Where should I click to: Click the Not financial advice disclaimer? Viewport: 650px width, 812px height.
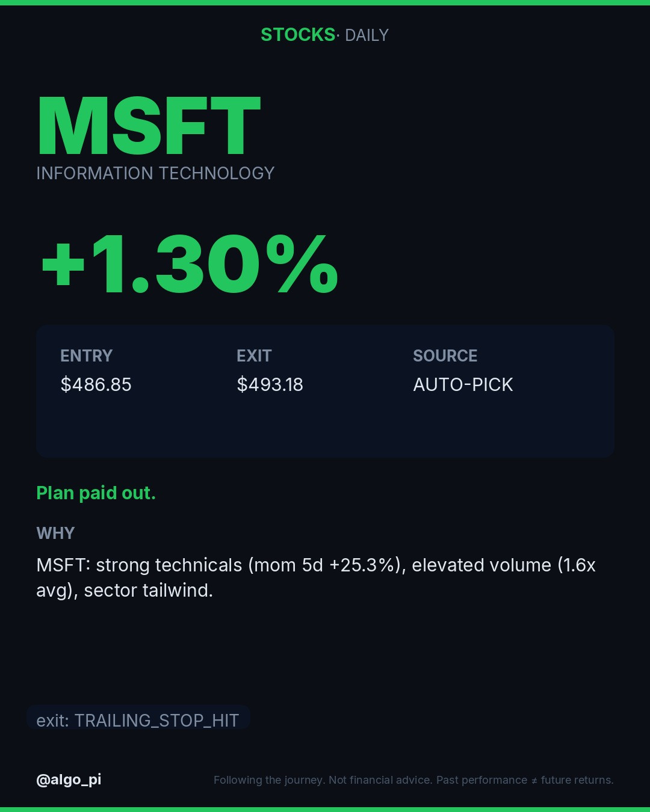tap(413, 780)
